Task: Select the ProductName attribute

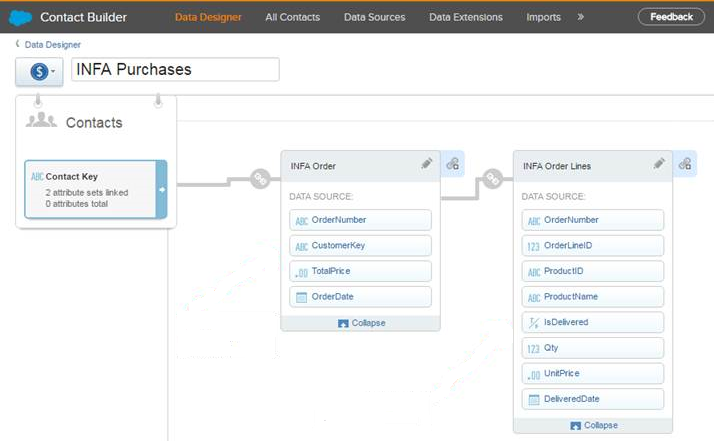Action: 593,297
